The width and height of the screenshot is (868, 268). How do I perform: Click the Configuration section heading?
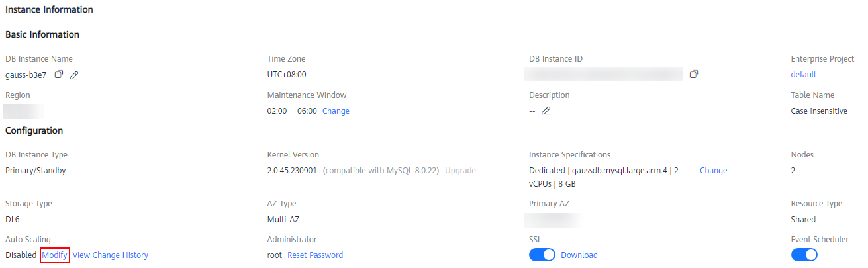click(x=34, y=130)
